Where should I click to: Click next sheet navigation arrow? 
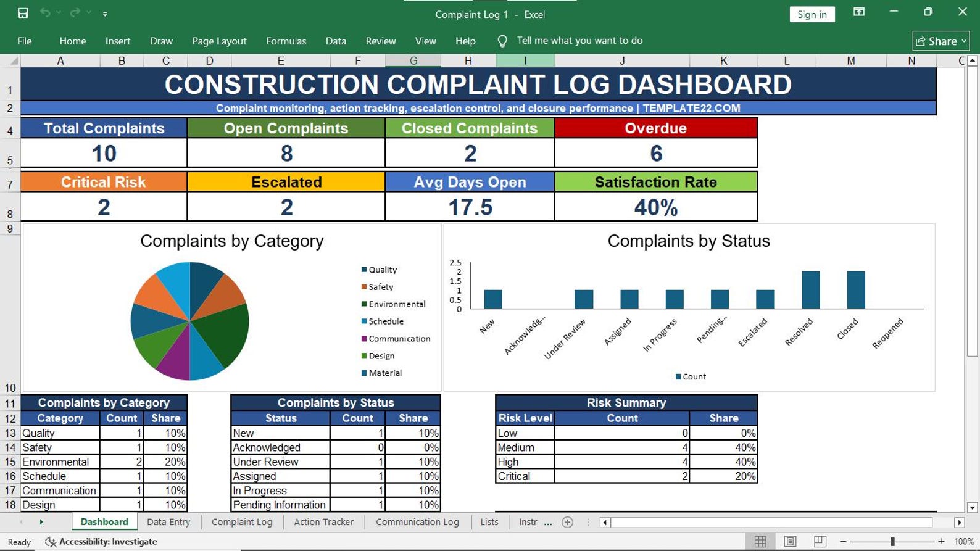[x=41, y=522]
